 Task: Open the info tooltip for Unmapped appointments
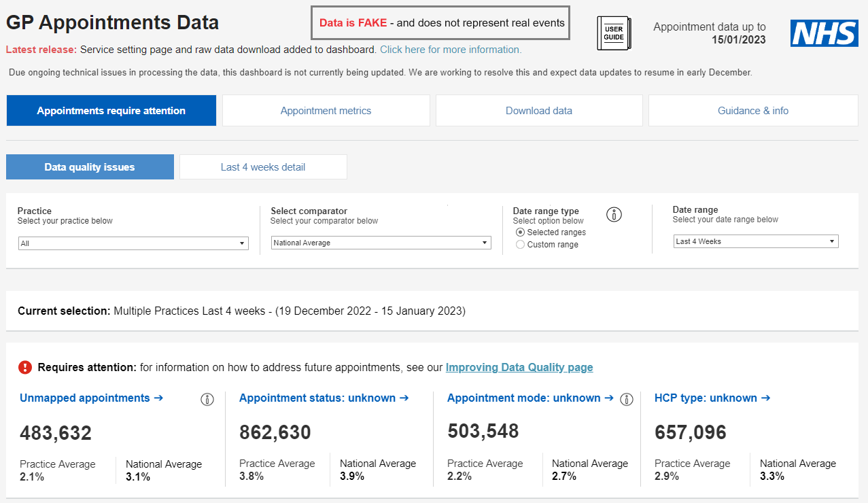pyautogui.click(x=207, y=400)
